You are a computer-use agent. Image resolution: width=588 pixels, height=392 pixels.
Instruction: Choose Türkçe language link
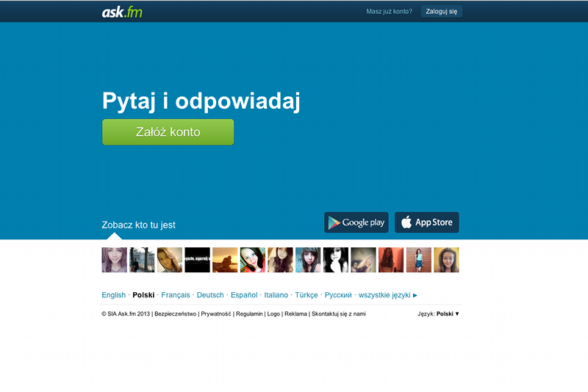[x=306, y=295]
